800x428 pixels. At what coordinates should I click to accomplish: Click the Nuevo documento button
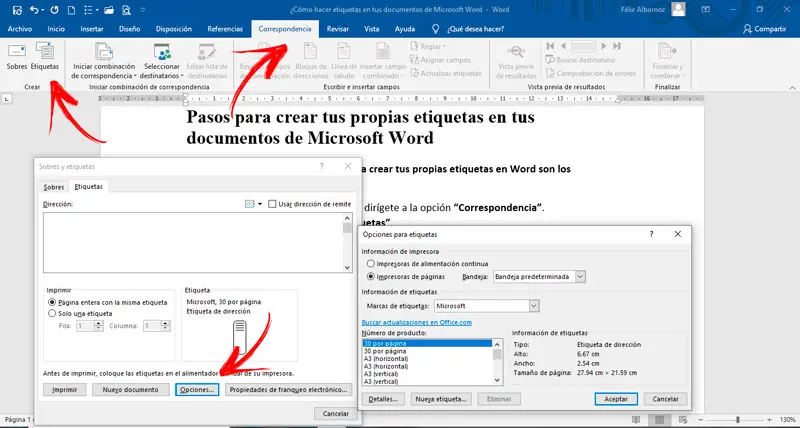point(131,390)
